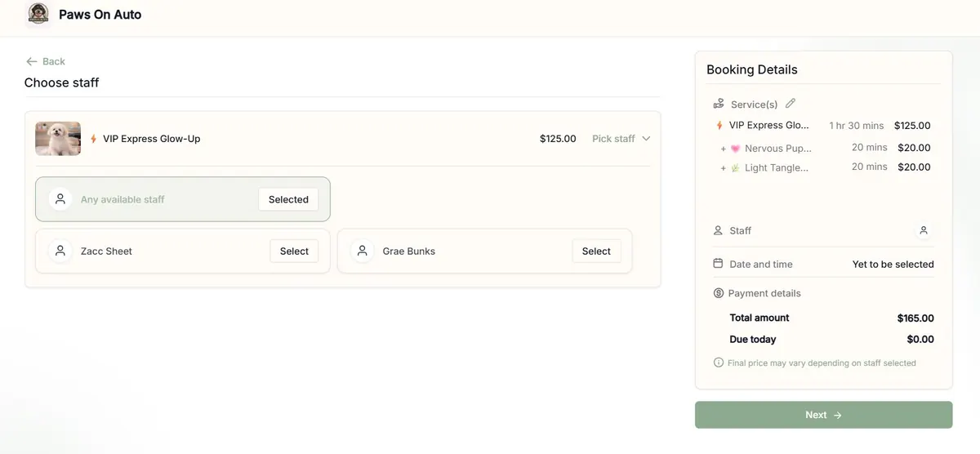Collapse the staff list using the chevron arrow
The image size is (980, 454).
(646, 139)
